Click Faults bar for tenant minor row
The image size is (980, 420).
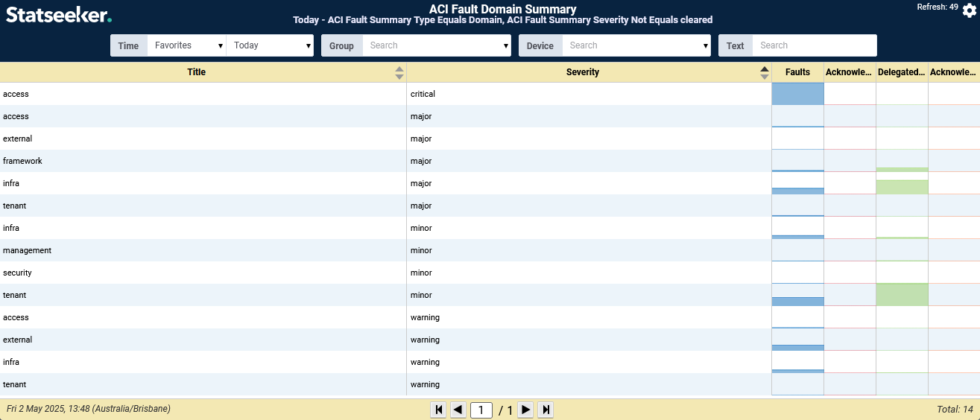(x=797, y=302)
